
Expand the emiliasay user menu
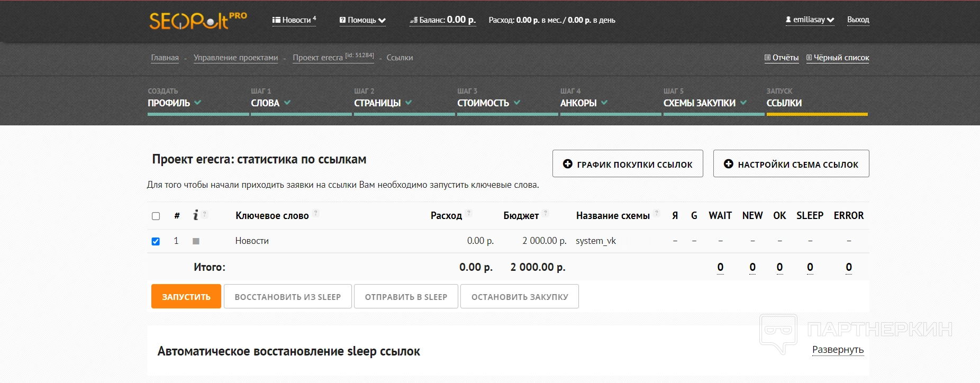(810, 20)
